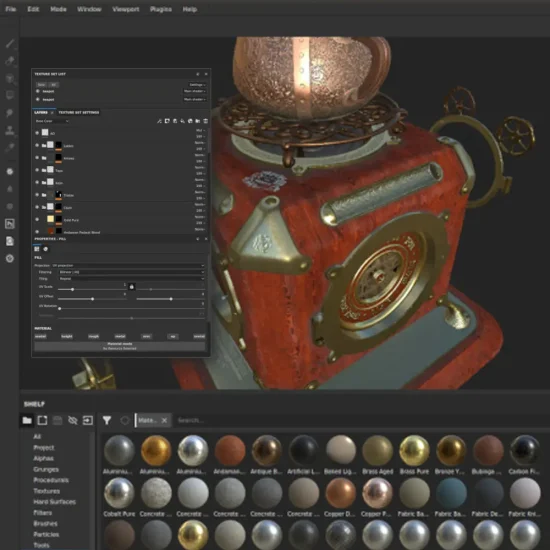Toggle visibility of the Gold Pure layer
The image size is (550, 550).
click(x=37, y=220)
